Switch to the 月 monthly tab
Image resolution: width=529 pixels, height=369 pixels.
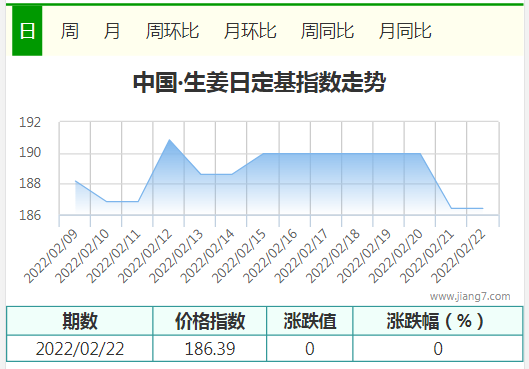click(112, 31)
